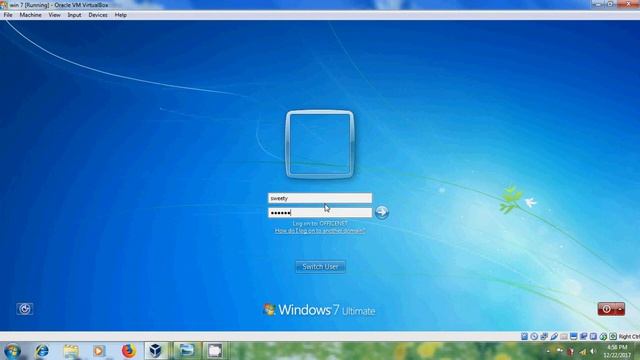Open the VirtualBox Help menu
The height and width of the screenshot is (360, 640).
(120, 15)
